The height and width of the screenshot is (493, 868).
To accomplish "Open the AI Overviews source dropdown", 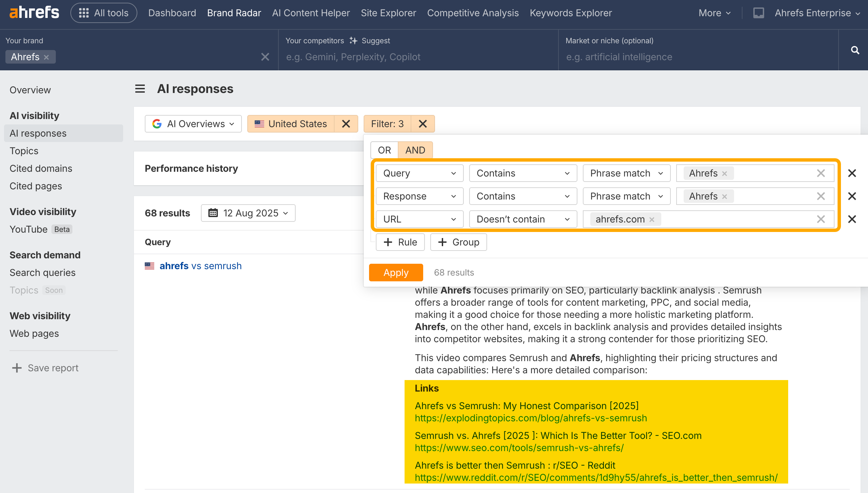I will [x=193, y=124].
